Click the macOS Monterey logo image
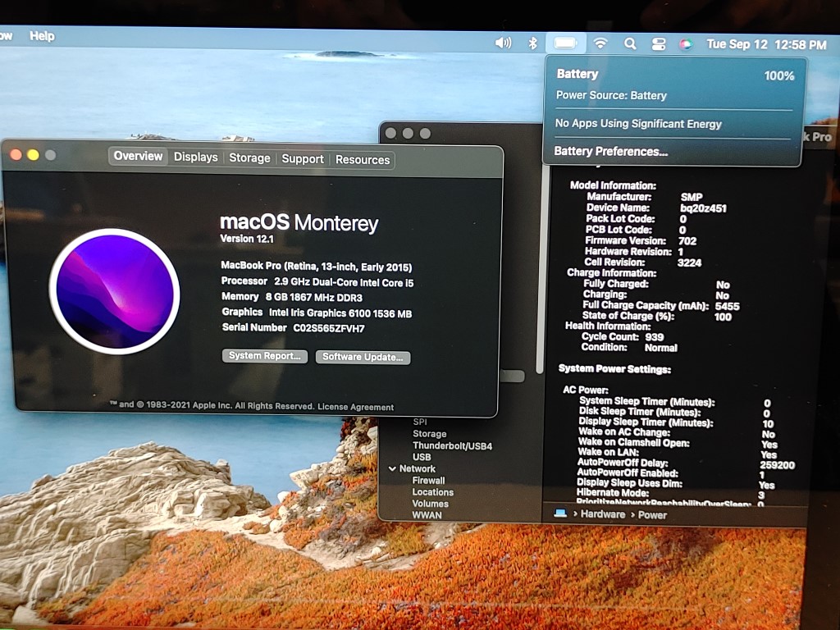The width and height of the screenshot is (840, 630). click(115, 291)
